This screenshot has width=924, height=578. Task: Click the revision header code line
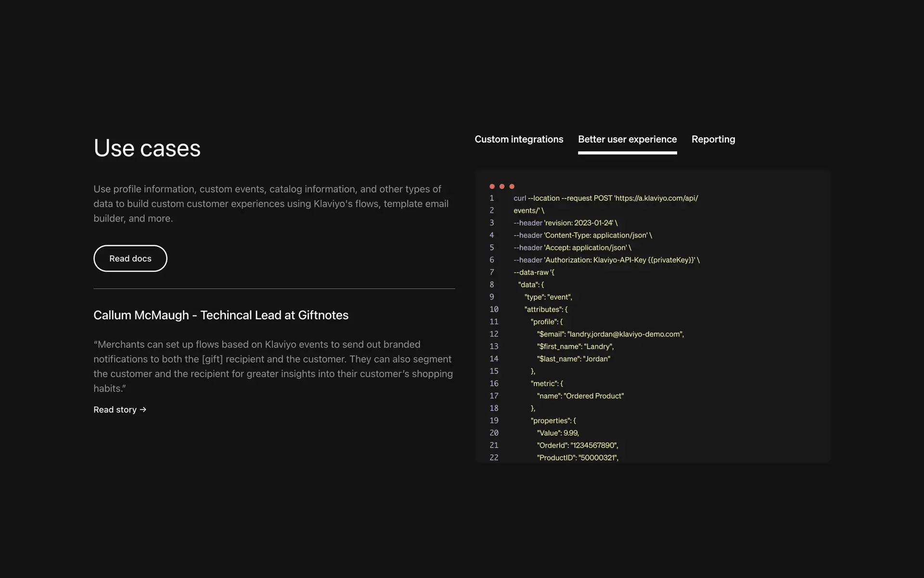point(565,223)
